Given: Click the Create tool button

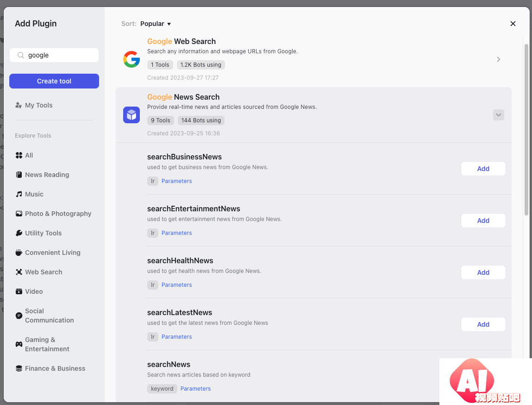Looking at the screenshot, I should tap(54, 81).
